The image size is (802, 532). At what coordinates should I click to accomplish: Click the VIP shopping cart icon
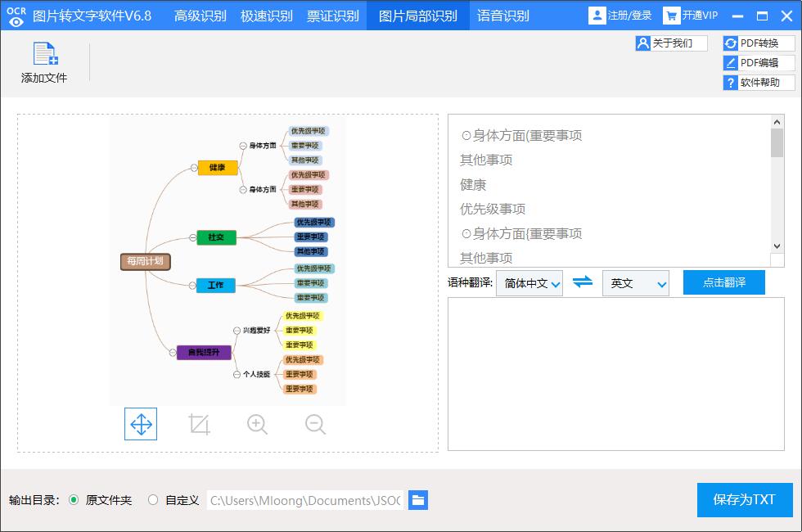point(670,16)
